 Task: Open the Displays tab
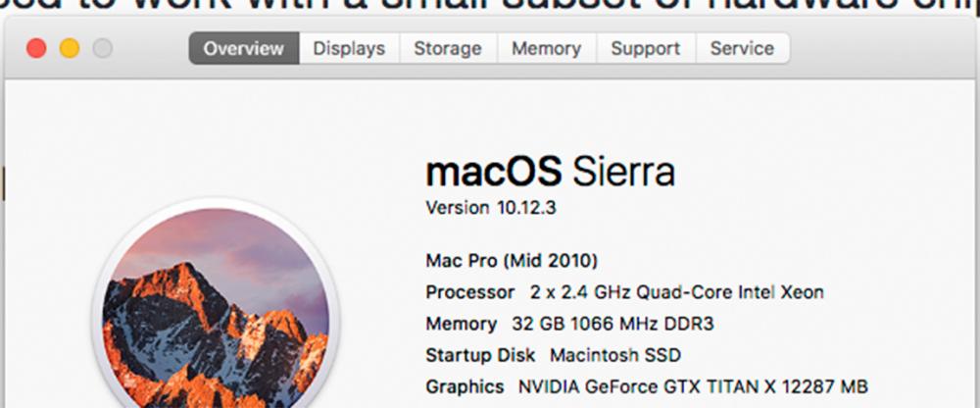[x=349, y=48]
